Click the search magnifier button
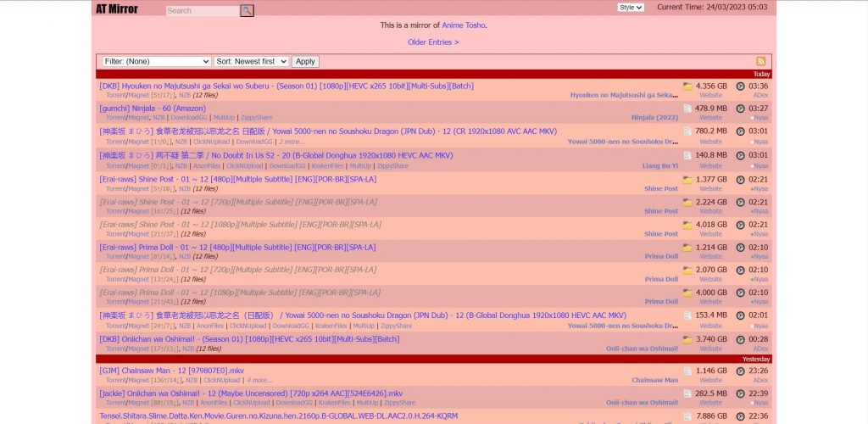 click(x=247, y=10)
